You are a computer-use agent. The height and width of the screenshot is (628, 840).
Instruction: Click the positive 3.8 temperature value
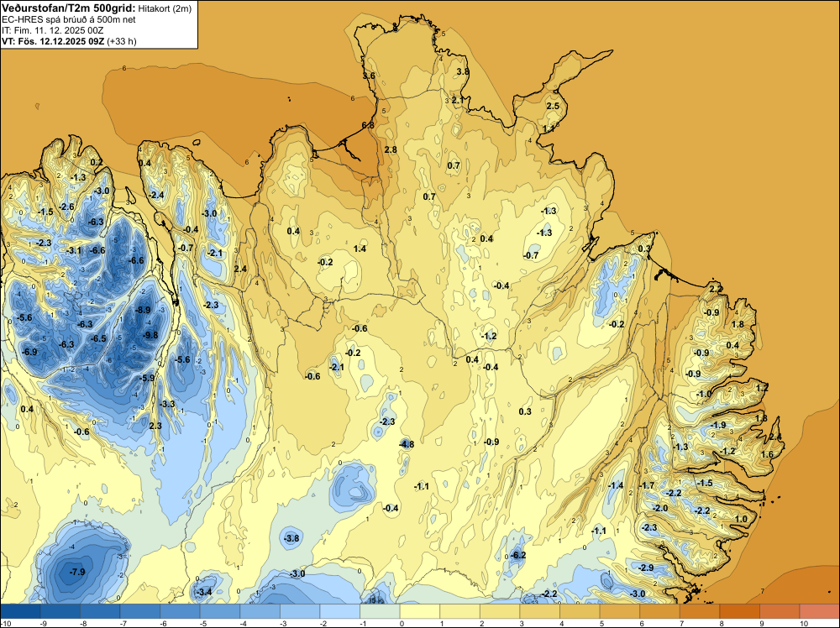tap(462, 71)
